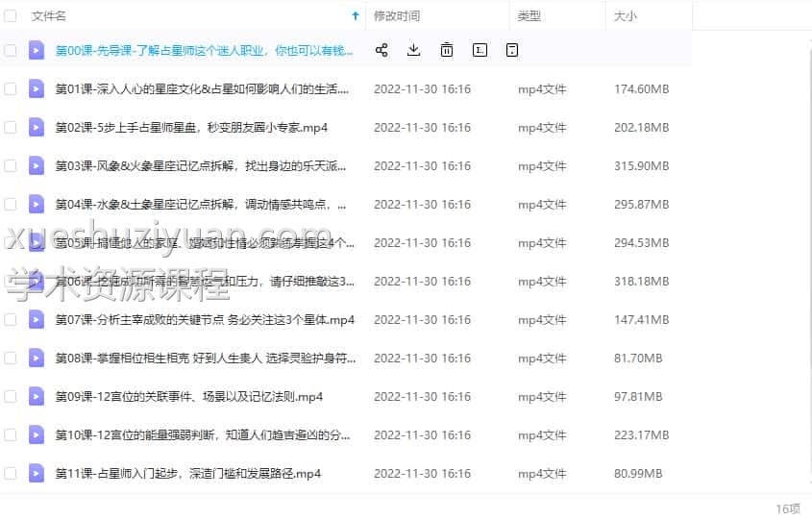Tick the checkbox for 第10课 file
The image size is (812, 520).
pos(11,434)
